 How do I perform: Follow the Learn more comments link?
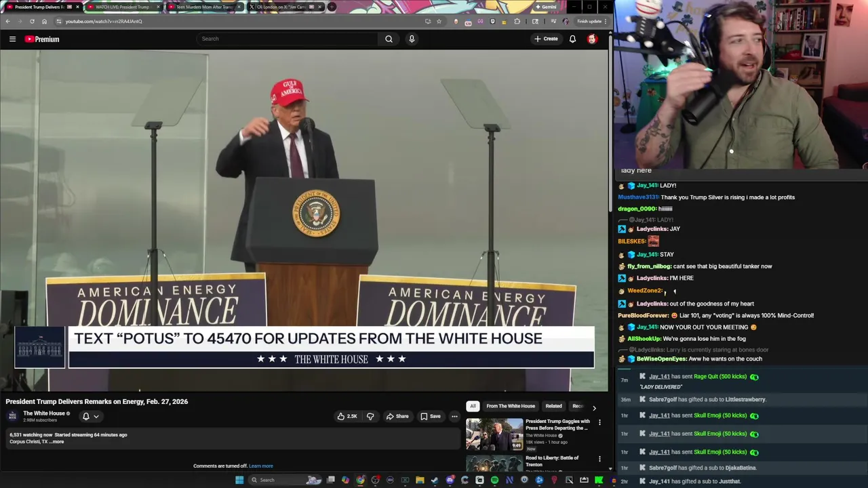(x=261, y=466)
